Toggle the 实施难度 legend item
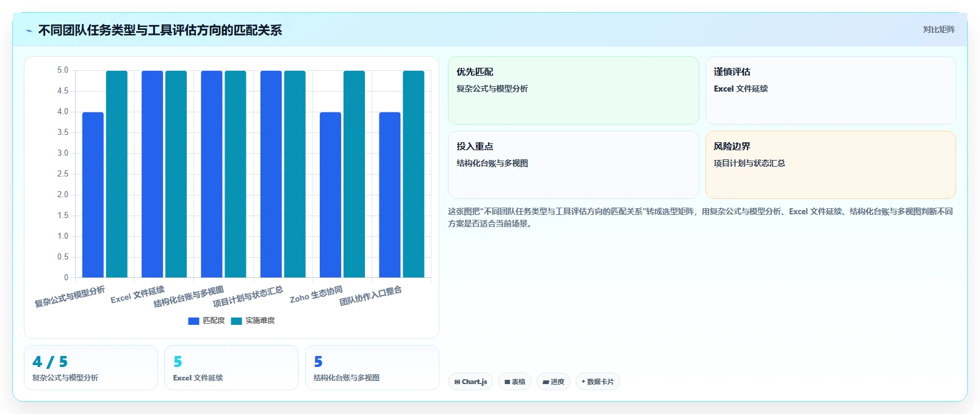The height and width of the screenshot is (414, 980). (x=253, y=321)
